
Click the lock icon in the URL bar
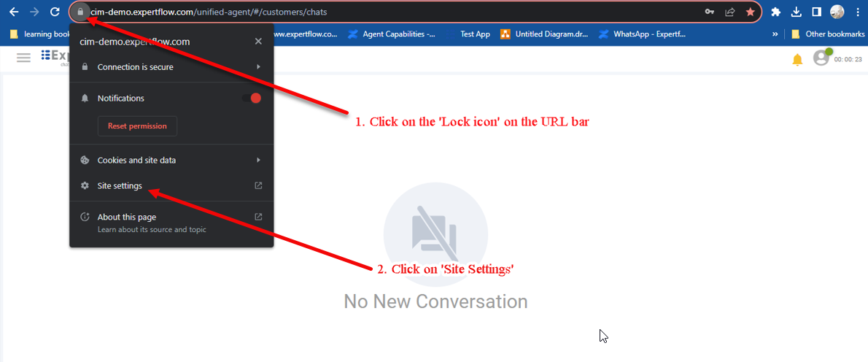(81, 12)
